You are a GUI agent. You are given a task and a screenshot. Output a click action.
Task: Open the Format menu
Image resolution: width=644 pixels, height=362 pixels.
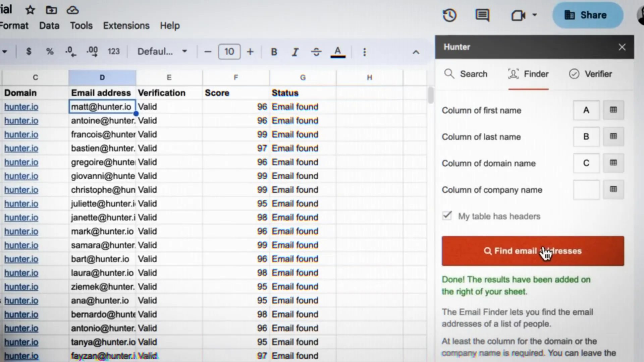pyautogui.click(x=14, y=25)
